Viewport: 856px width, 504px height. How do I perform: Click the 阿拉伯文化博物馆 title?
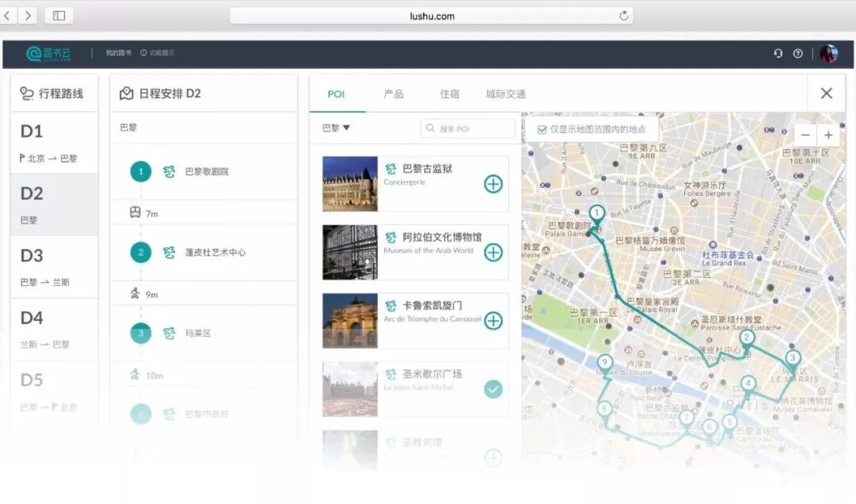click(442, 237)
